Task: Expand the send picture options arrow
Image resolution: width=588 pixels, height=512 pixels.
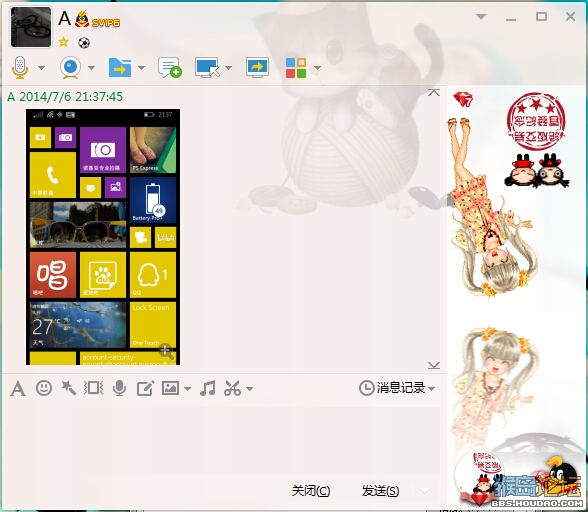Action: pos(187,389)
